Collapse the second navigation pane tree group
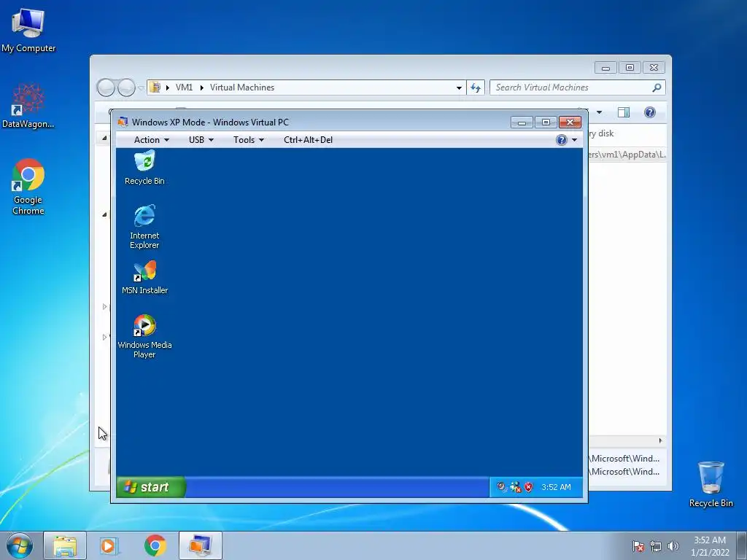Screen dimensions: 747x560 (x=104, y=214)
